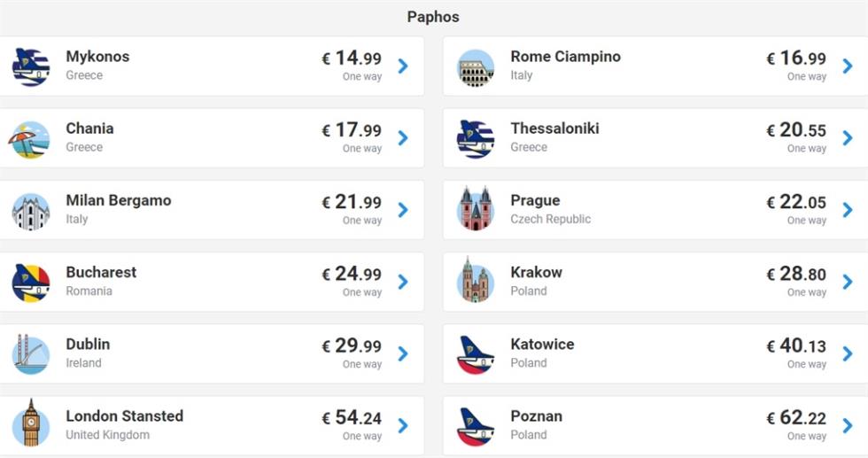
Task: Select the London Stansted destination link
Action: pos(125,415)
